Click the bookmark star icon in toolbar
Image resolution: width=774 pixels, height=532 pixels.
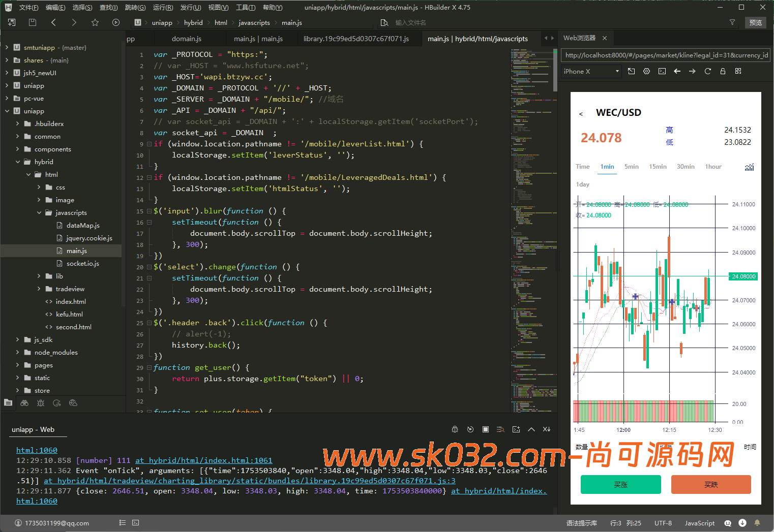(95, 22)
